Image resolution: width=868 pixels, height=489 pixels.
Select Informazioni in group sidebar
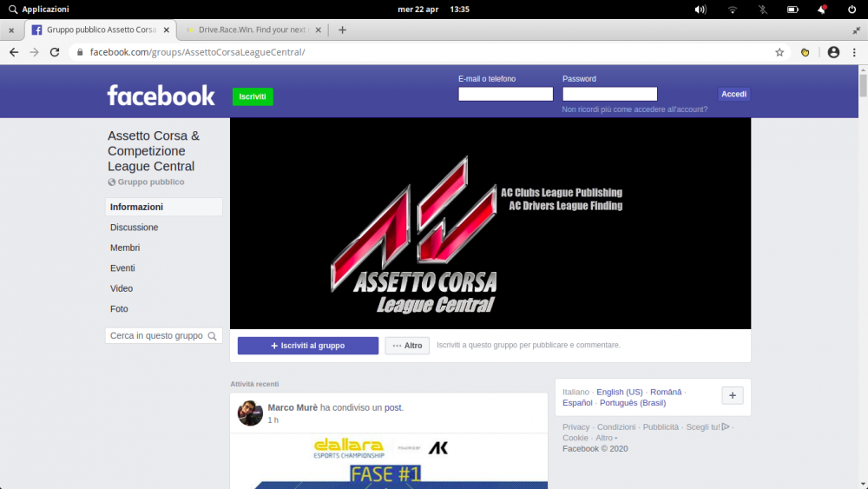tap(164, 207)
